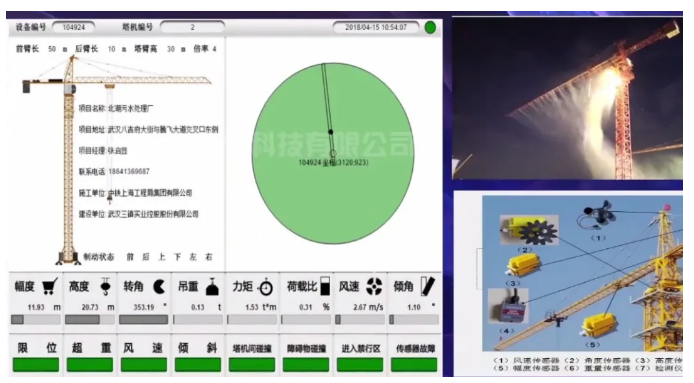Click the 制动状态 label
694x383 pixels.
point(99,257)
